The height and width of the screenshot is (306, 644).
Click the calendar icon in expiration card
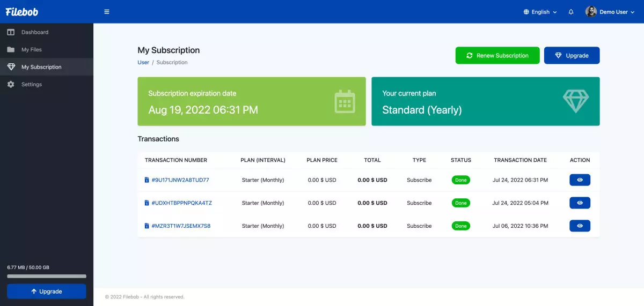click(345, 101)
